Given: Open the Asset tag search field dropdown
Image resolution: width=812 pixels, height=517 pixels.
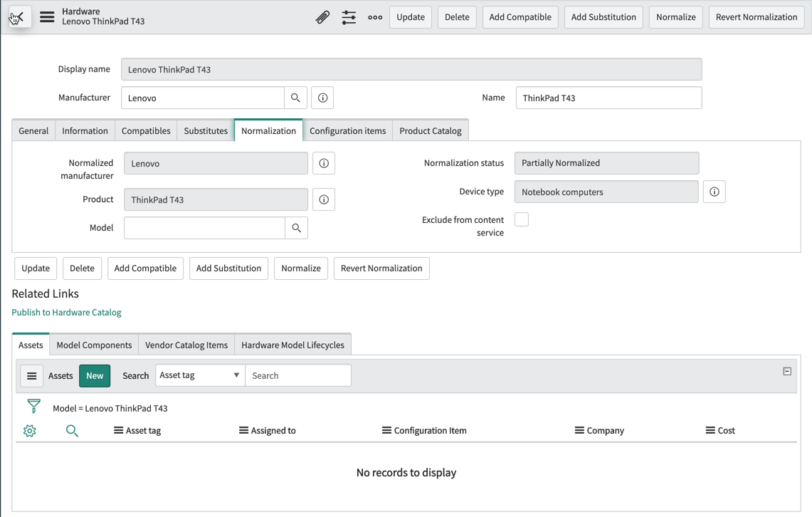Looking at the screenshot, I should (x=200, y=375).
